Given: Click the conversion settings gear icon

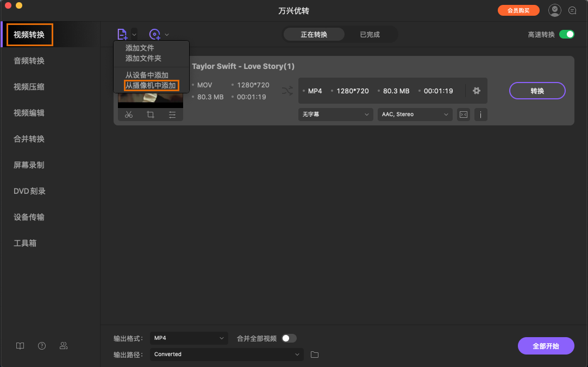Looking at the screenshot, I should coord(477,91).
